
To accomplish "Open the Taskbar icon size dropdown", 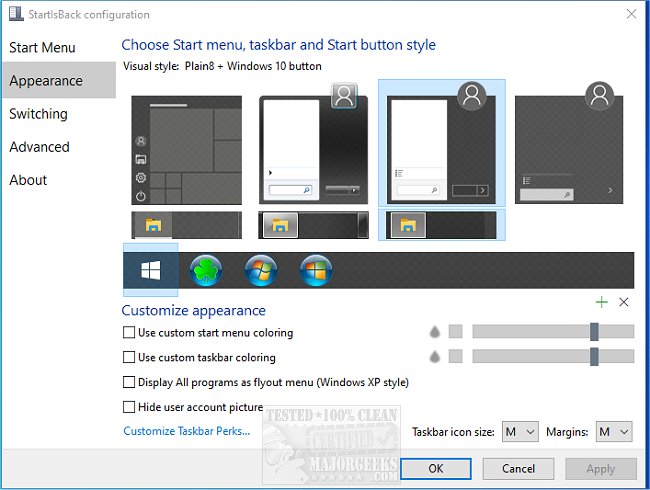I will pos(520,432).
